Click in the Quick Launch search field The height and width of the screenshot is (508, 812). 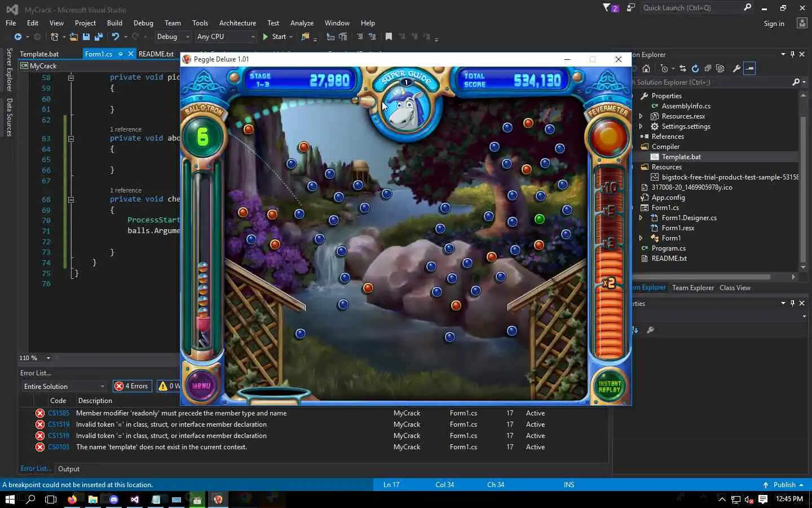[x=692, y=8]
